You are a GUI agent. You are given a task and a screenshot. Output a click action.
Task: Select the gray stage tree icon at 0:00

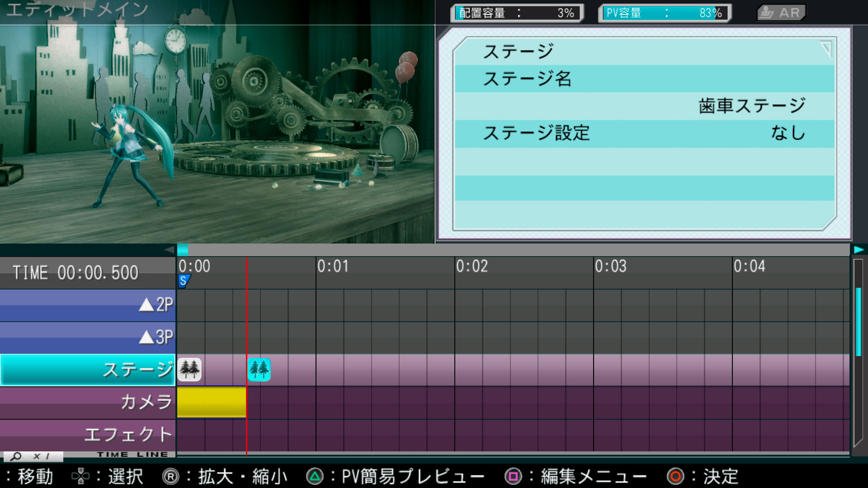click(x=189, y=370)
